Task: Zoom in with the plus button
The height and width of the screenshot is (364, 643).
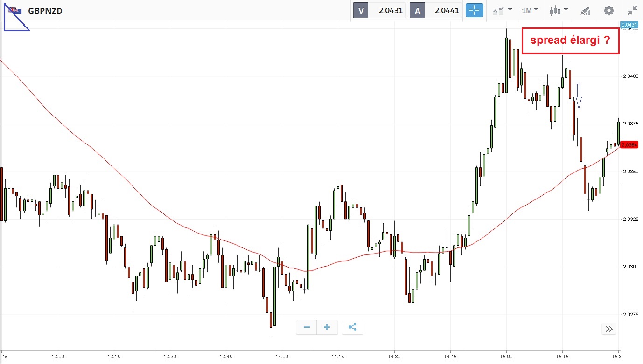Action: coord(327,327)
